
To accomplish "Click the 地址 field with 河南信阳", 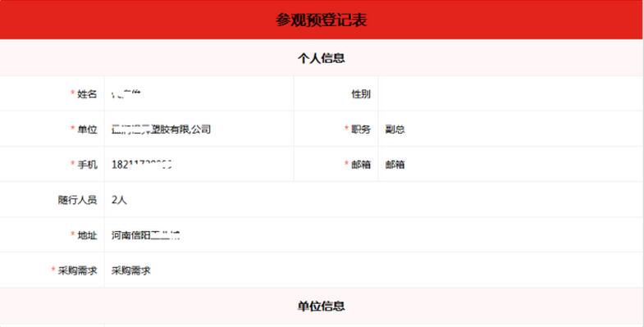I will 373,234.
